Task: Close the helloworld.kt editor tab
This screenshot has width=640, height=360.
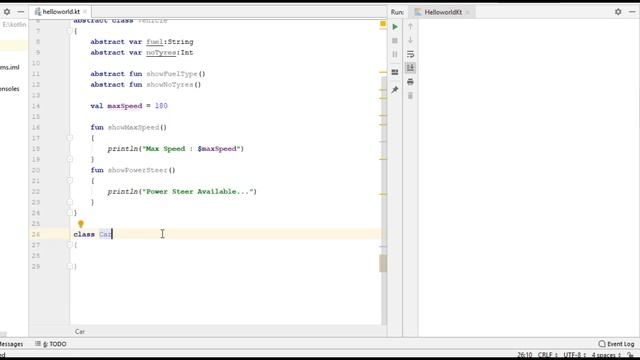Action: click(85, 12)
